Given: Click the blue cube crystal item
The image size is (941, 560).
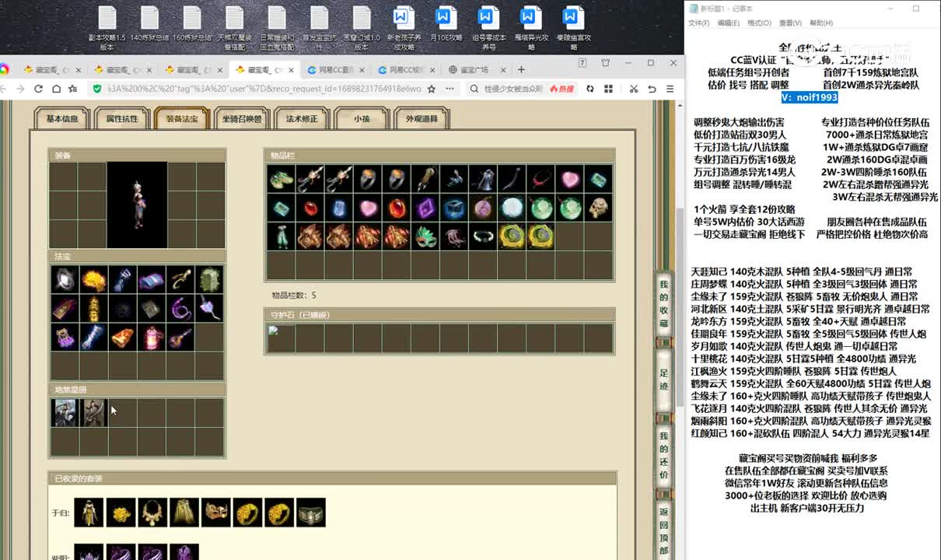Looking at the screenshot, I should pos(454,208).
